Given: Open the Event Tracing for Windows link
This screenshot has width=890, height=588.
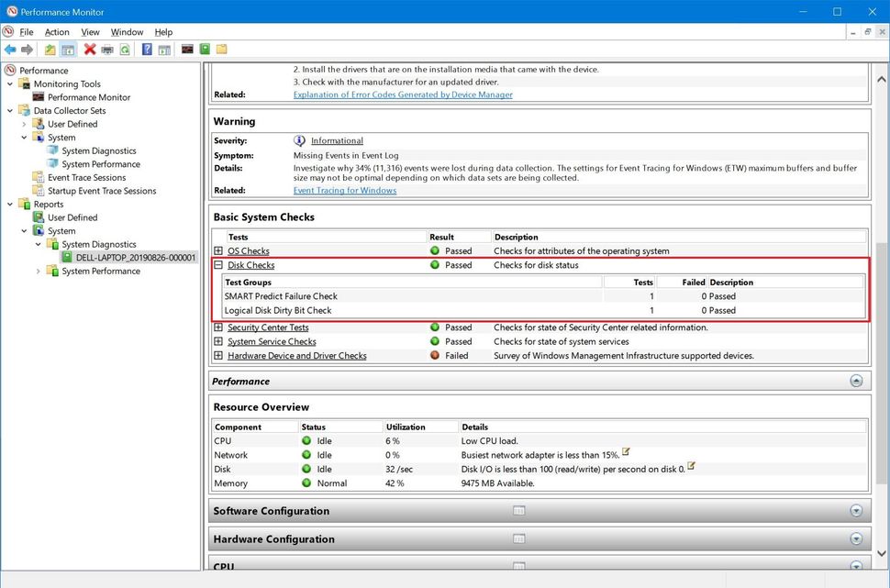Looking at the screenshot, I should (344, 190).
